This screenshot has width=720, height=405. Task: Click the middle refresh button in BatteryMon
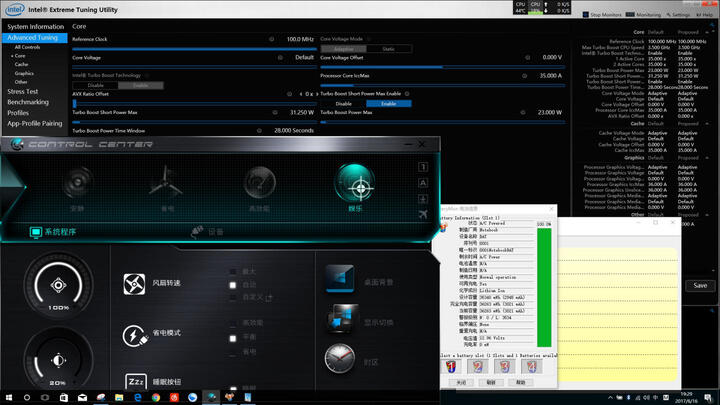491,382
